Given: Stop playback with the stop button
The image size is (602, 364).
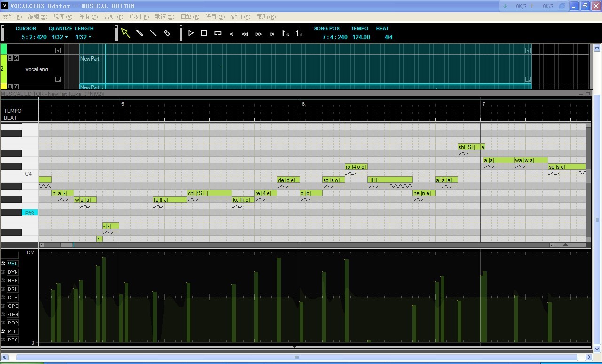Looking at the screenshot, I should 204,33.
